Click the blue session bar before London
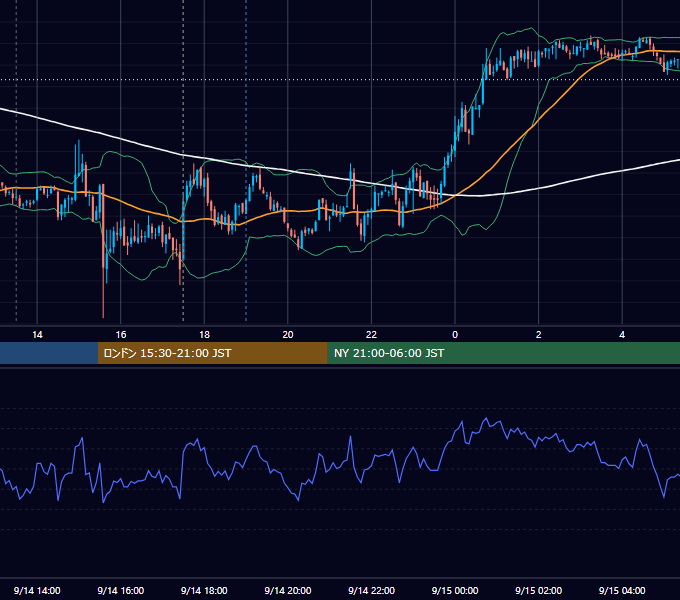Viewport: 680px width, 600px height. click(49, 353)
